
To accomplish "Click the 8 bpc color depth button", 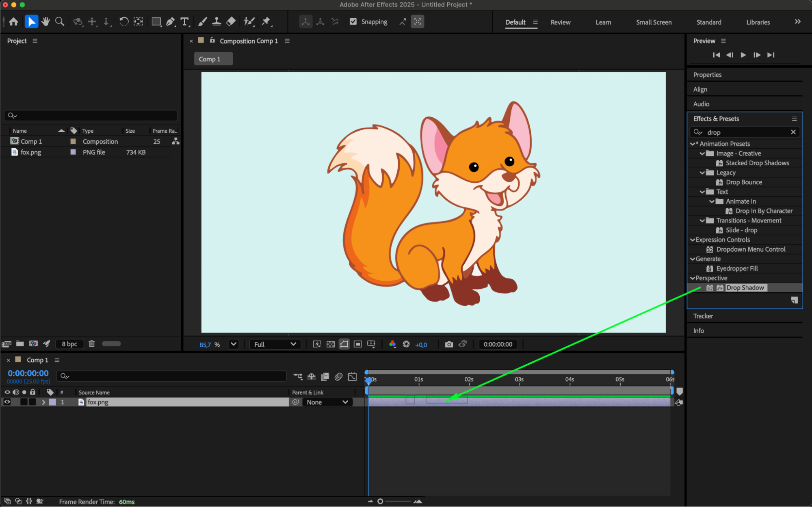I will [x=69, y=344].
